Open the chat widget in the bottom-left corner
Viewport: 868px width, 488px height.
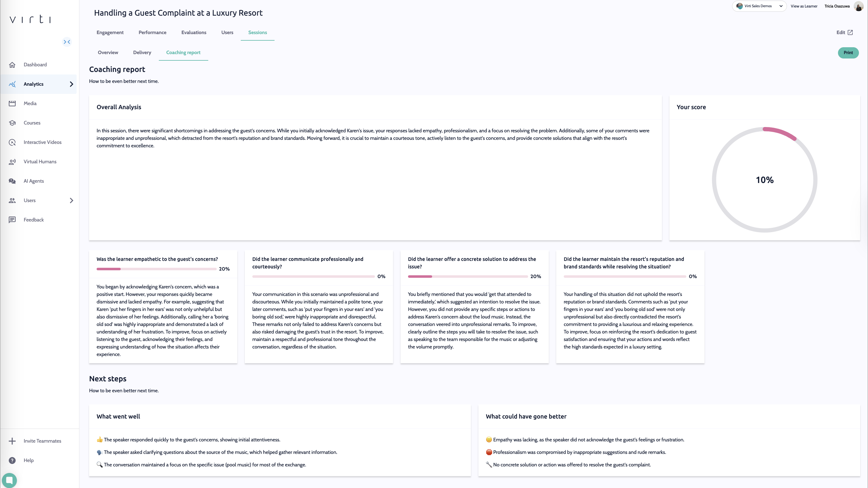point(9,480)
